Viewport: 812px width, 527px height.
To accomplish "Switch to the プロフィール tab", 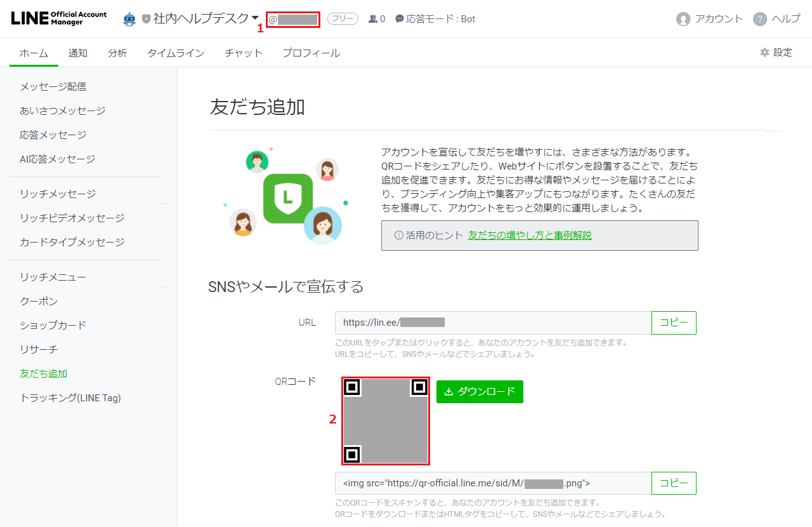I will click(311, 53).
